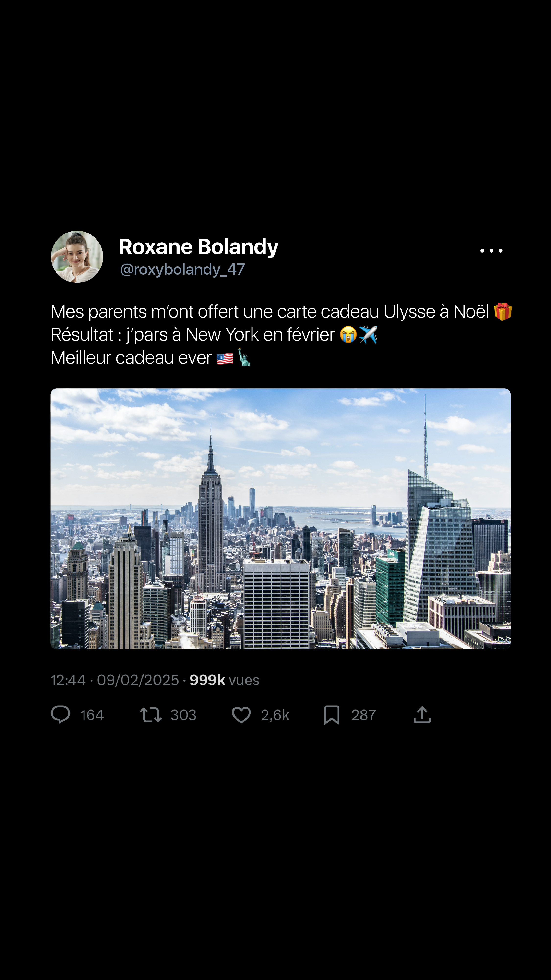Click the 12:44 timestamp
The width and height of the screenshot is (551, 980).
coord(69,680)
